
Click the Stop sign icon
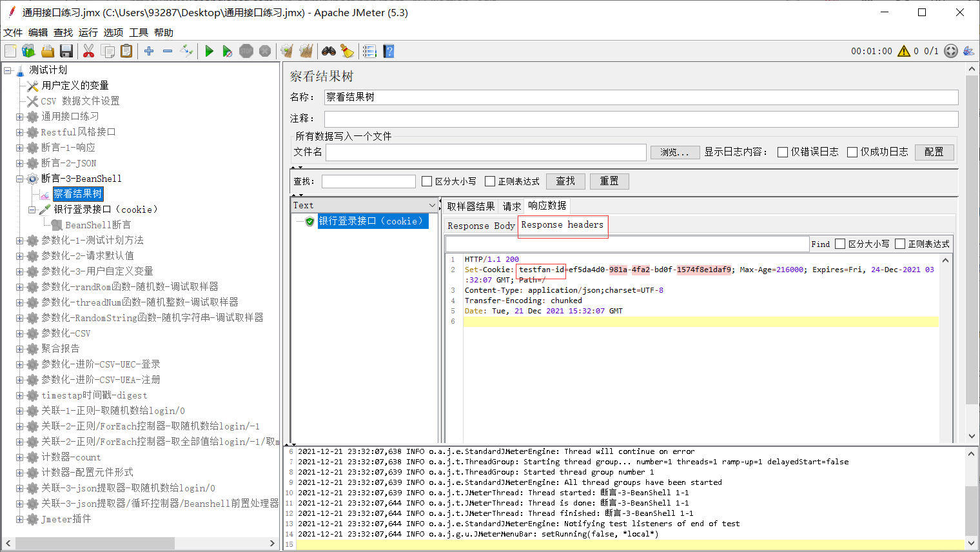pyautogui.click(x=246, y=51)
